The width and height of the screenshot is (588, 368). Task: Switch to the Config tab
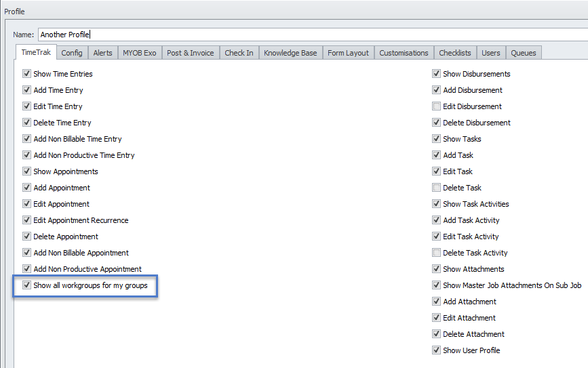71,53
